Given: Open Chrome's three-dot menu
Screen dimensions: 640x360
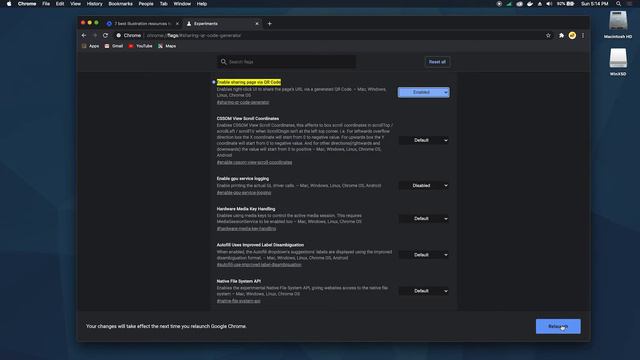Looking at the screenshot, I should 583,36.
